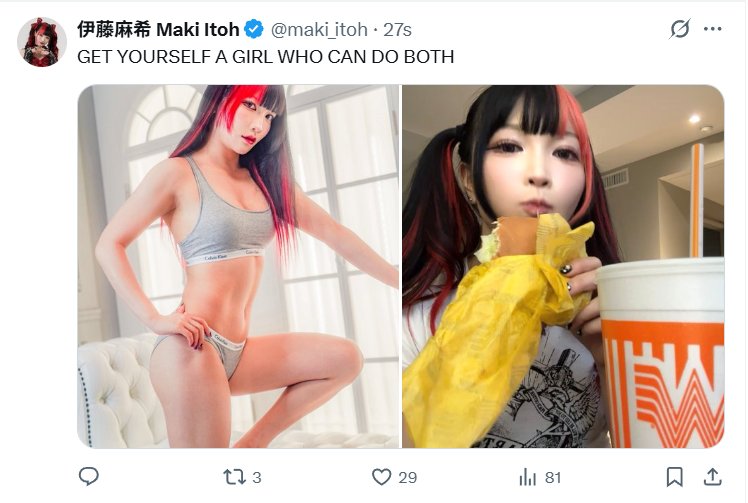Click the view count of 81
The height and width of the screenshot is (503, 748).
click(553, 478)
